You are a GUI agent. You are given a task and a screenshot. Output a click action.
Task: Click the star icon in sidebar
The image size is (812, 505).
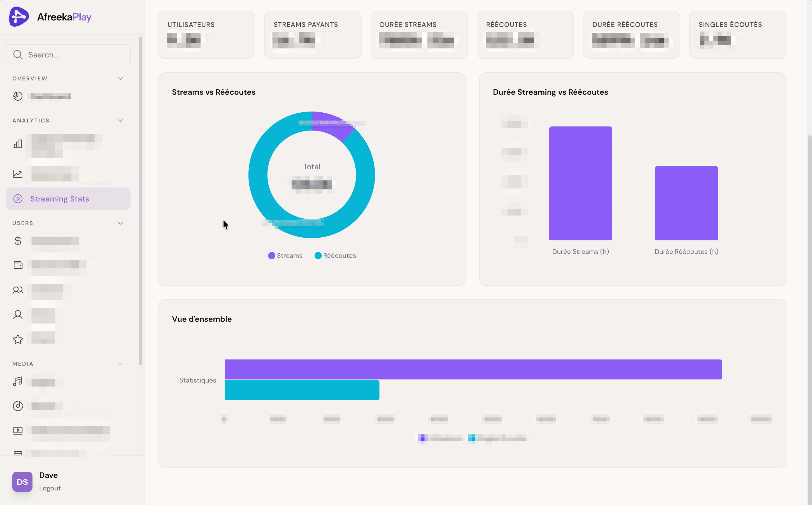(18, 339)
